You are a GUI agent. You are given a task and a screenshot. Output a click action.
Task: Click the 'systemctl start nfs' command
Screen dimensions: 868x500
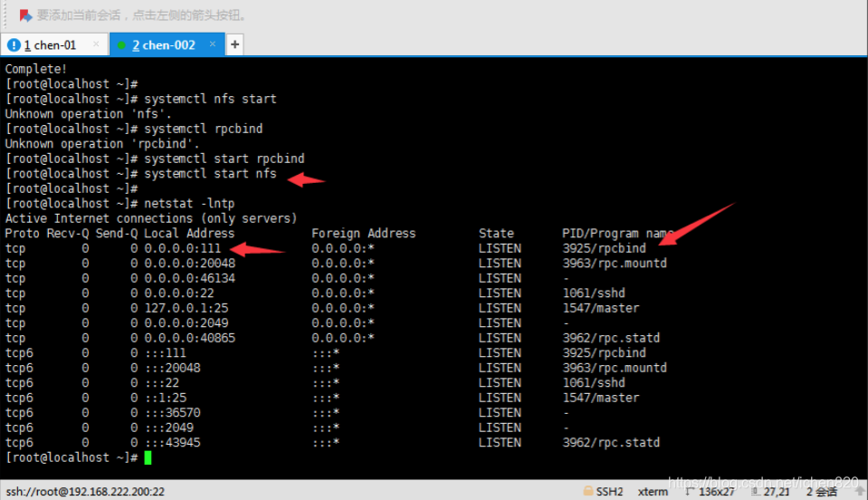click(x=210, y=174)
